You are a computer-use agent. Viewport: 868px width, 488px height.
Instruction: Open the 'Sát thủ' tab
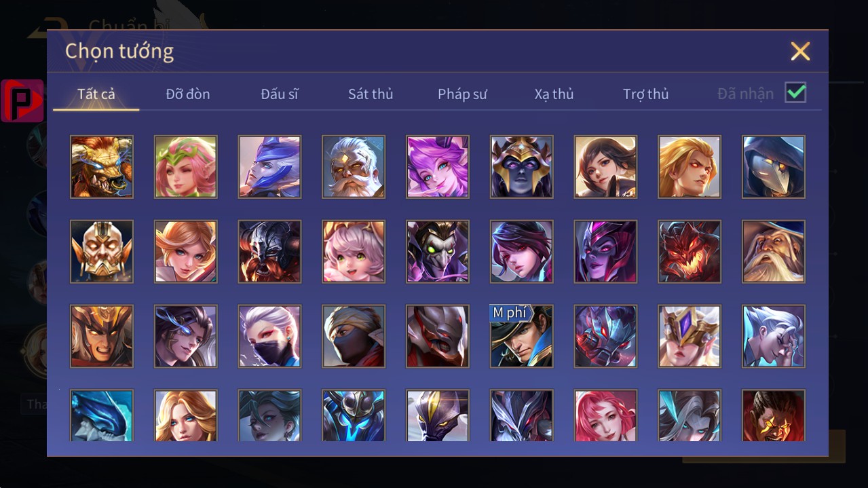[371, 94]
